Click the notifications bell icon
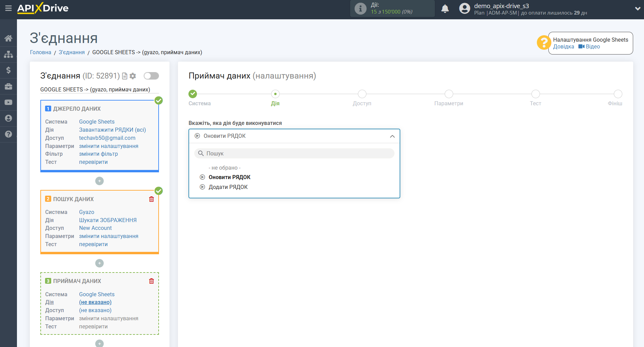 tap(445, 9)
